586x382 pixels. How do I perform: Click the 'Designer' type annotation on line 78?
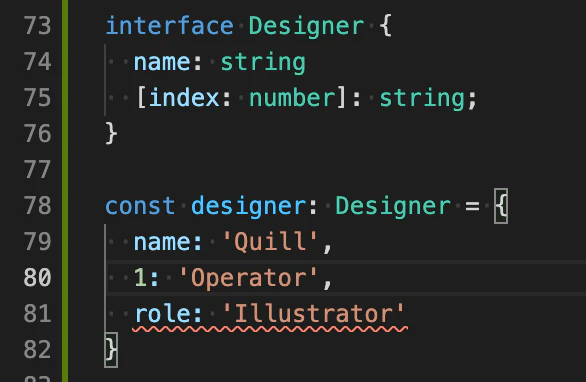393,206
